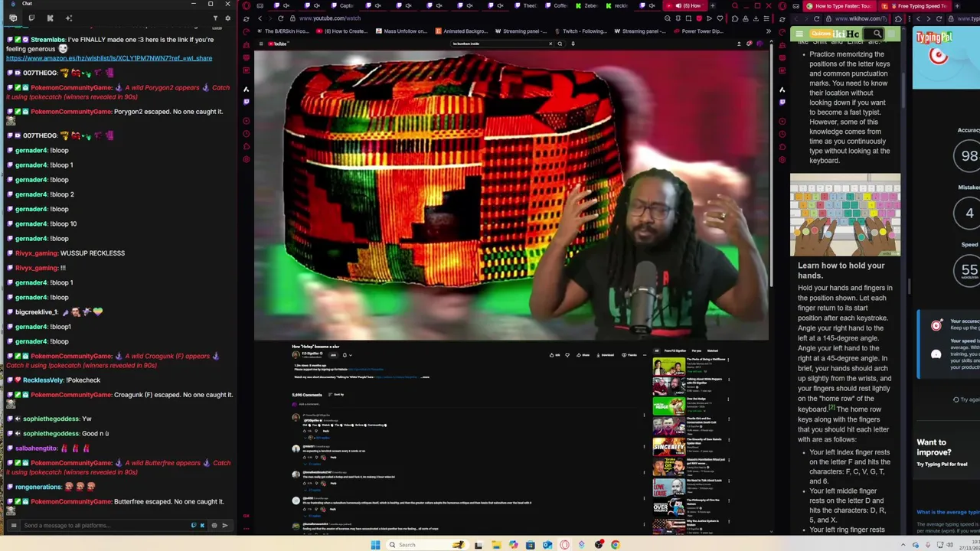Open 'Twitch - Following...' bookmark
The image size is (980, 551).
pyautogui.click(x=580, y=31)
